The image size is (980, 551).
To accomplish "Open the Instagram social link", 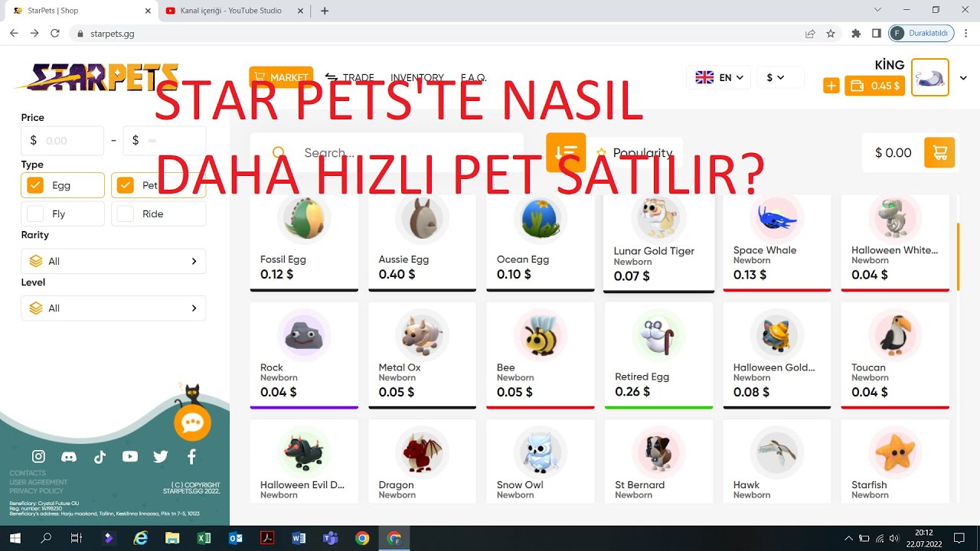I will pyautogui.click(x=38, y=457).
